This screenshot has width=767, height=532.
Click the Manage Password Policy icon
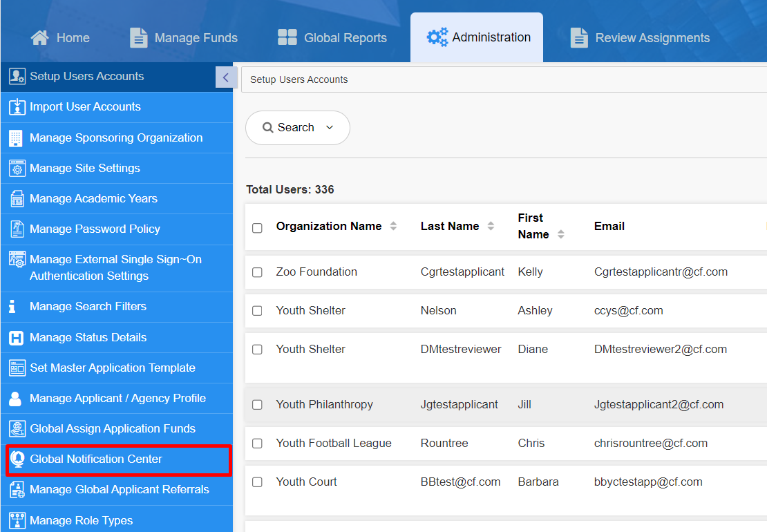(17, 229)
